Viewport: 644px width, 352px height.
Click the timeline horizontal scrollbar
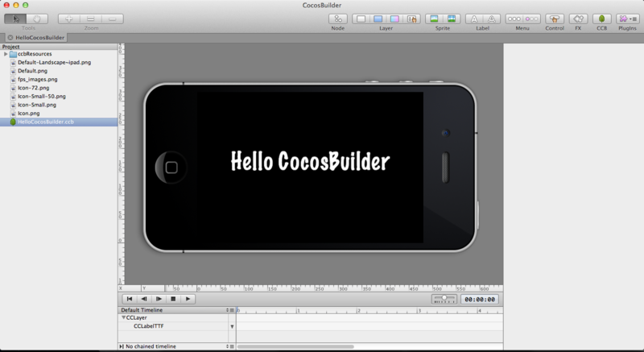pyautogui.click(x=295, y=346)
